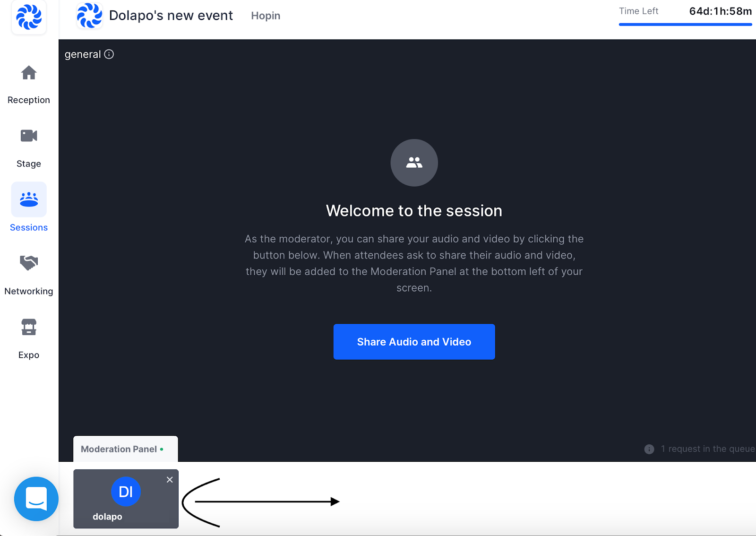Open the Expo booth icon
Viewport: 756px width, 536px height.
click(x=29, y=327)
